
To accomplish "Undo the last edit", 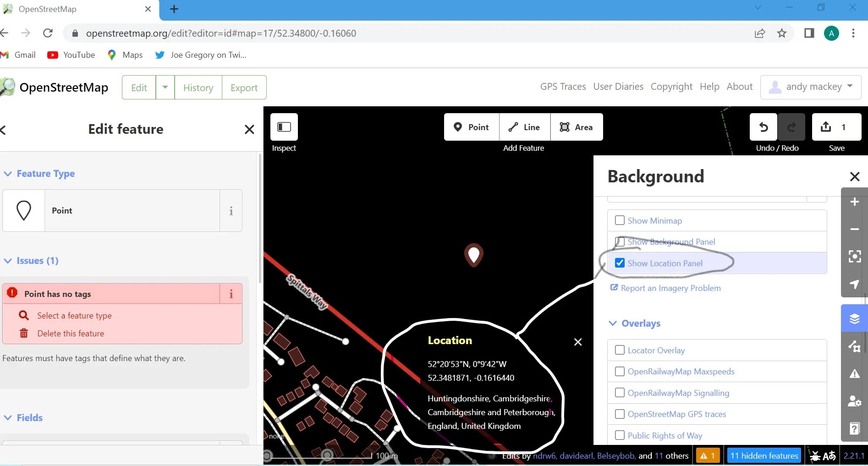I will point(764,127).
